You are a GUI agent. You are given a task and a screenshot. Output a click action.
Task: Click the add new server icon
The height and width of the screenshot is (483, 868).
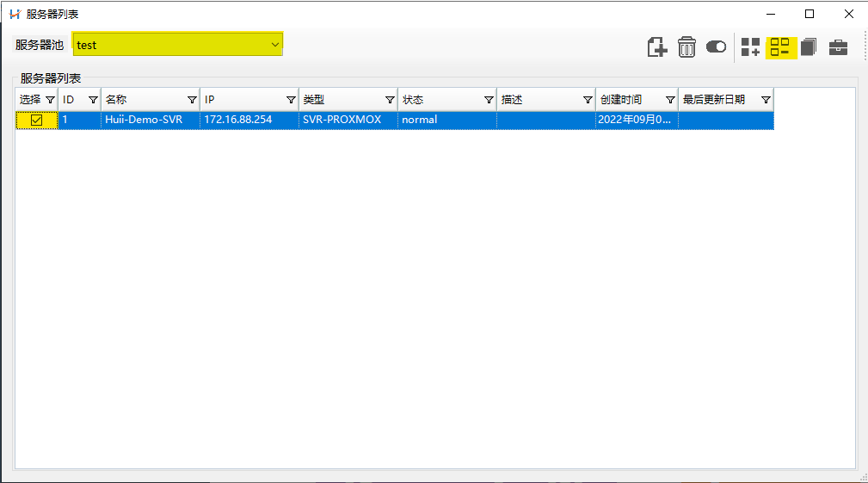pyautogui.click(x=657, y=47)
